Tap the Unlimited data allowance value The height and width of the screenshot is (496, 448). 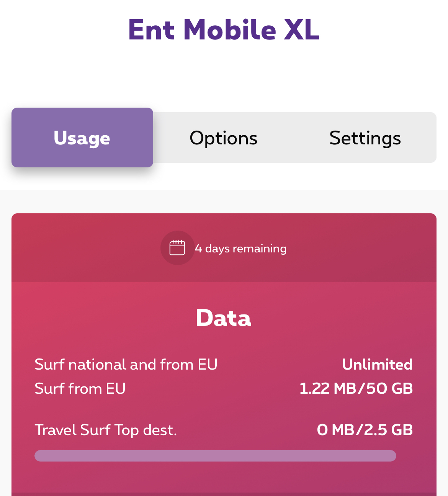tap(377, 365)
